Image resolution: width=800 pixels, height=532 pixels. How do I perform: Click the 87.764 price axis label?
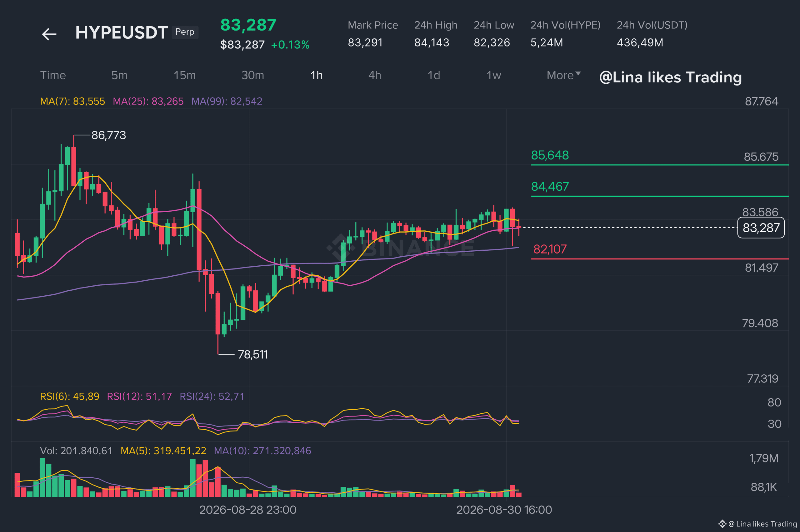[761, 101]
